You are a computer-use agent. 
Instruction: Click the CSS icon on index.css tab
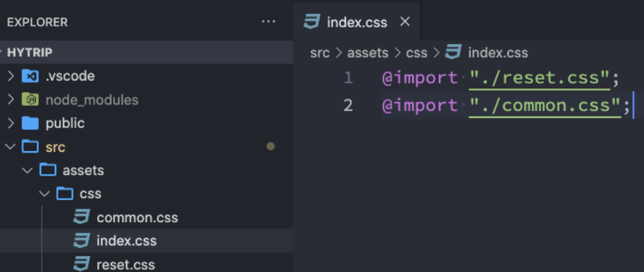(x=312, y=22)
